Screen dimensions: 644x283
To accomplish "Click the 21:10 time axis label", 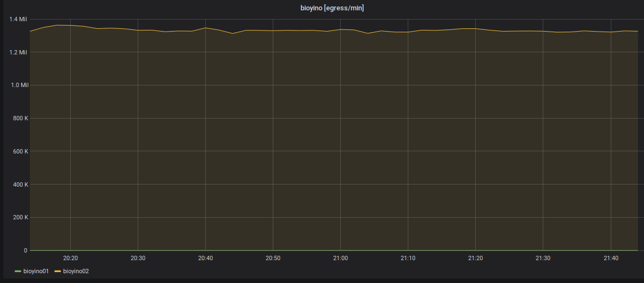I will pyautogui.click(x=408, y=258).
